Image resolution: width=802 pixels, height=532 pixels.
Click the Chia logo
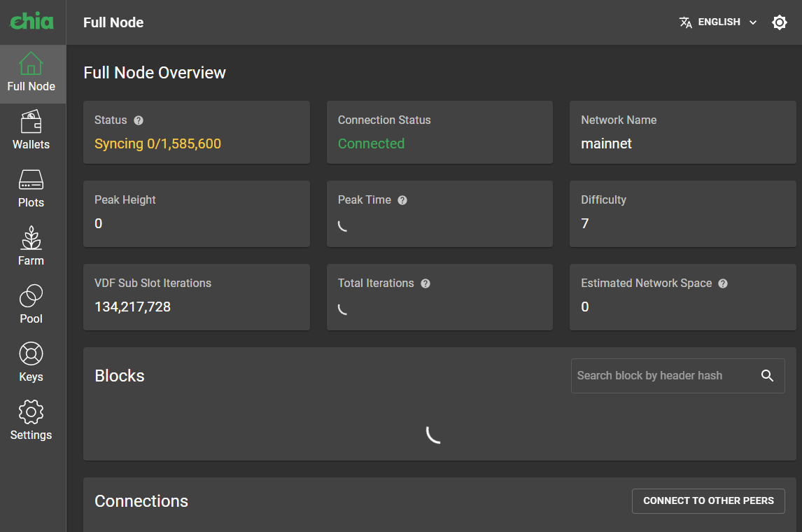click(31, 22)
